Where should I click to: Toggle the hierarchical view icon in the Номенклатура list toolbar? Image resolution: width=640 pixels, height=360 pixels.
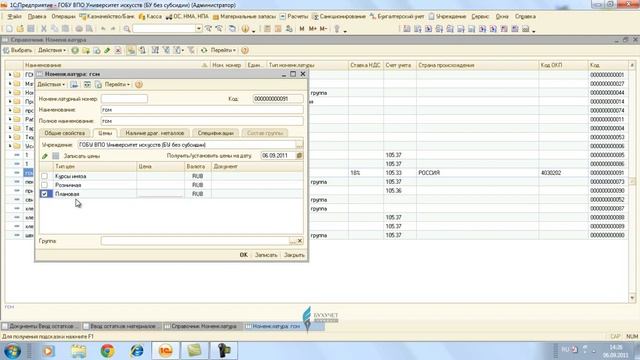131,51
